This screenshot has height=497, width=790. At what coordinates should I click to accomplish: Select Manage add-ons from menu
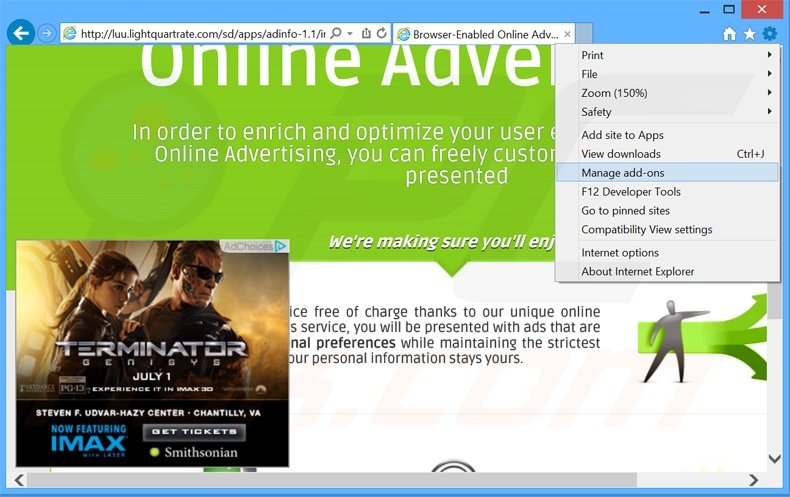(x=669, y=173)
